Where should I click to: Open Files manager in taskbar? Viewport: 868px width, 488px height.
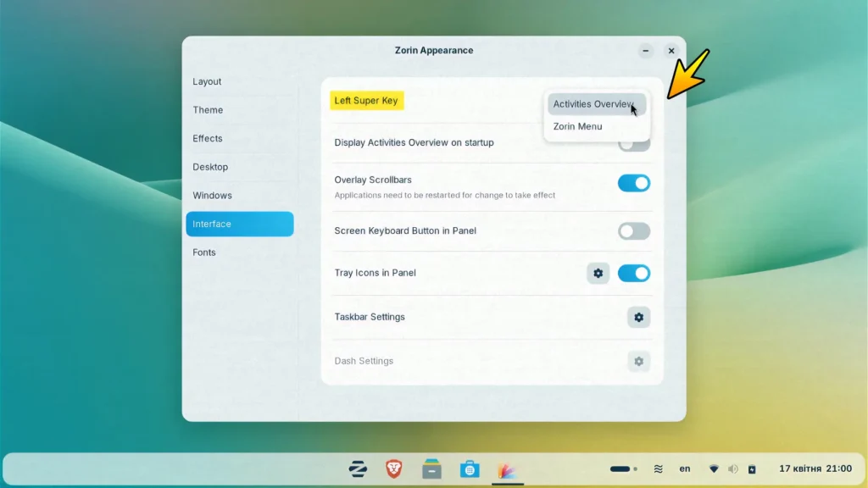[431, 469]
